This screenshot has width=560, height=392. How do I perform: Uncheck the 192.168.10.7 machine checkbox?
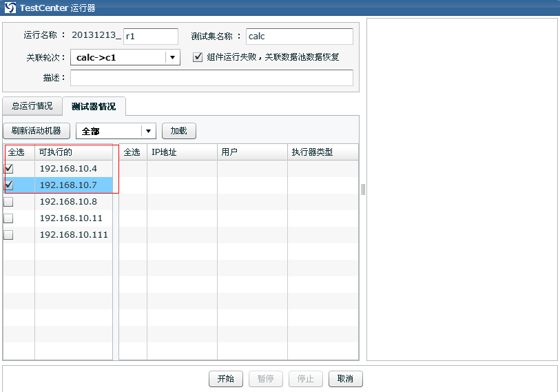[x=9, y=185]
